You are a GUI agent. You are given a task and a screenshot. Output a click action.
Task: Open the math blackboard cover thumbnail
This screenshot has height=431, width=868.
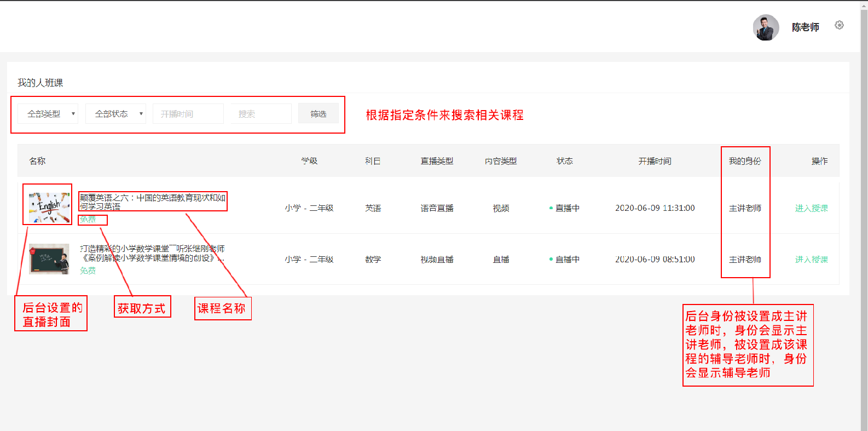click(x=49, y=259)
